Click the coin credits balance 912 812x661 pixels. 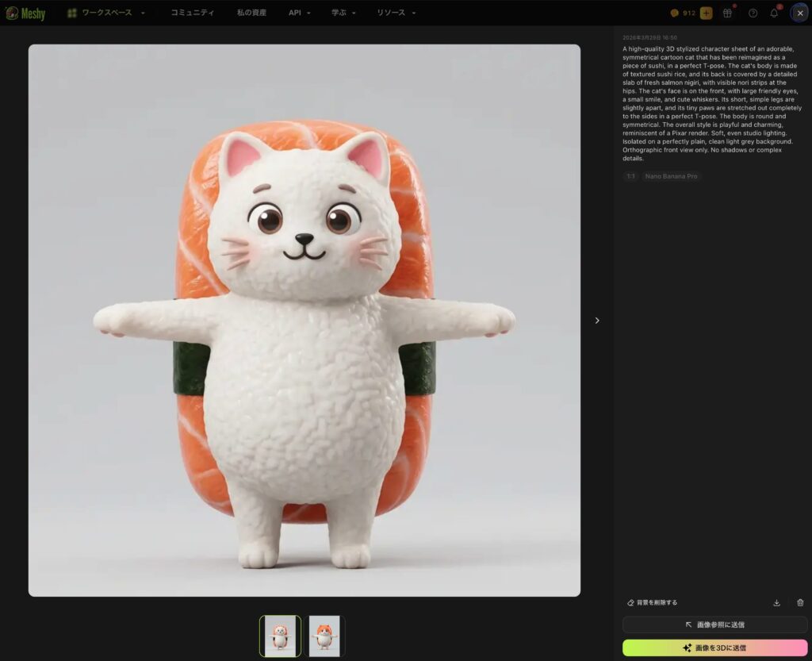(x=683, y=13)
